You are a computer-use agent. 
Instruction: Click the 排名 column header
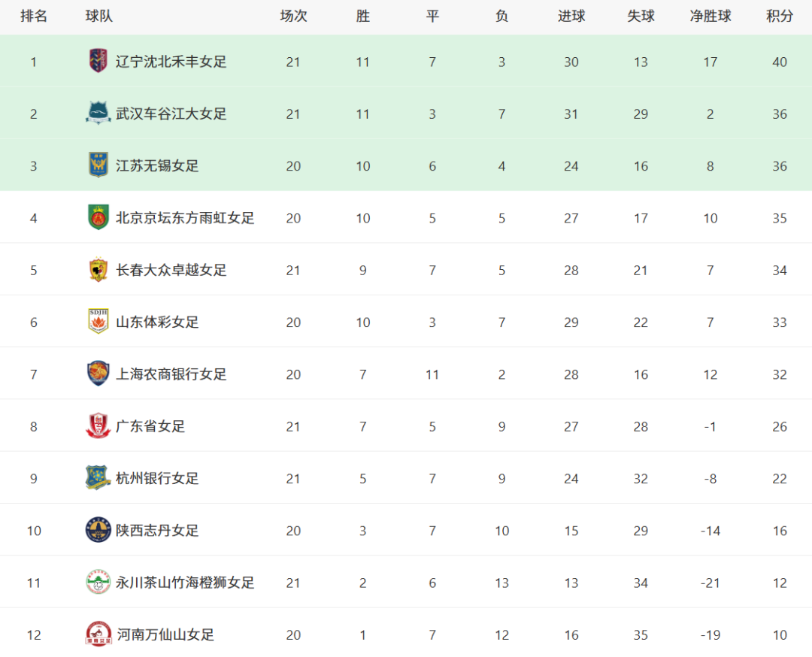pos(34,16)
